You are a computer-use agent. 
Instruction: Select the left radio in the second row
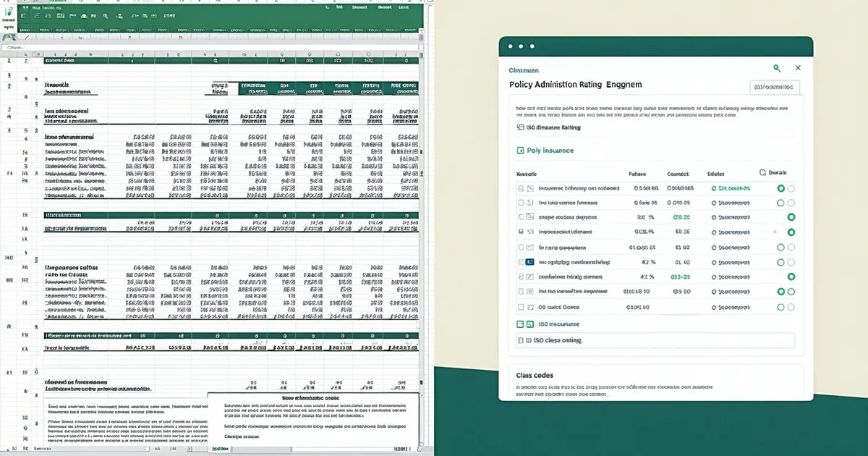coord(780,203)
